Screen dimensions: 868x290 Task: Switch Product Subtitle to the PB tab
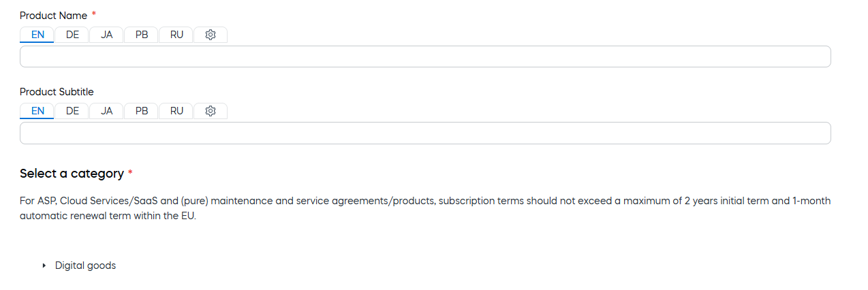pos(142,111)
